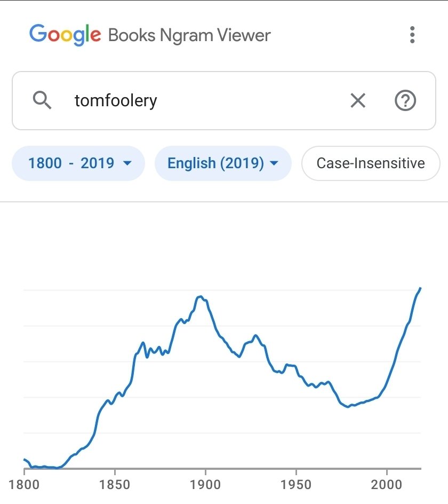The height and width of the screenshot is (504, 448).
Task: Open Books Ngram Viewer home title
Action: [189, 35]
